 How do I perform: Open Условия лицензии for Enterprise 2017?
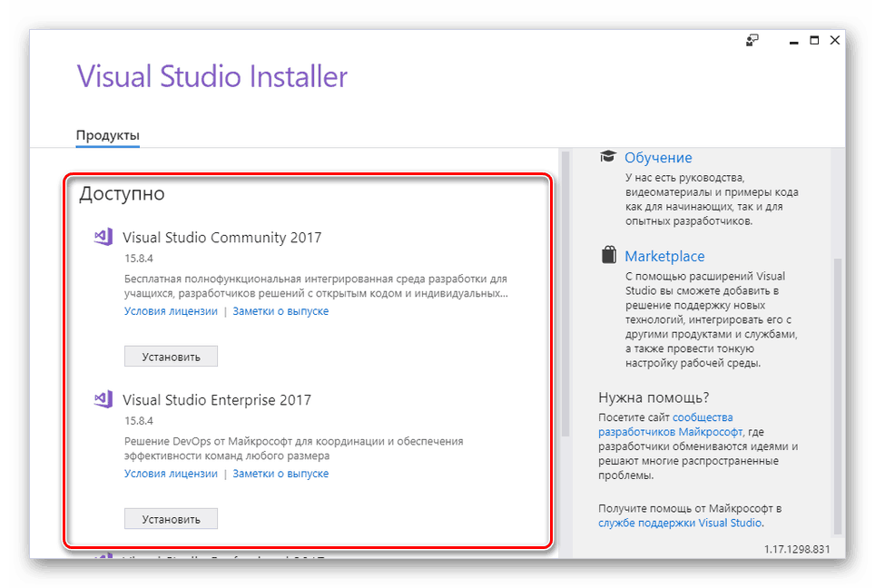171,474
